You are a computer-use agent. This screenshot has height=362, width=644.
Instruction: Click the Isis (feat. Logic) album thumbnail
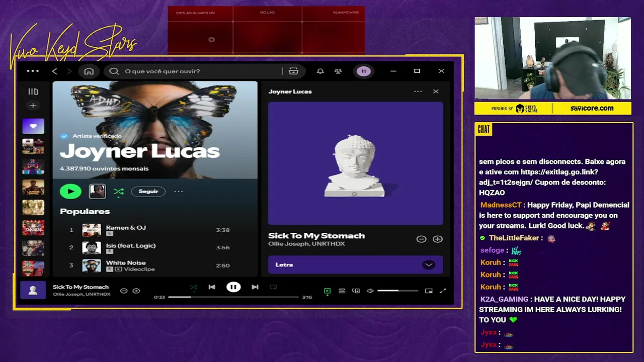(92, 248)
